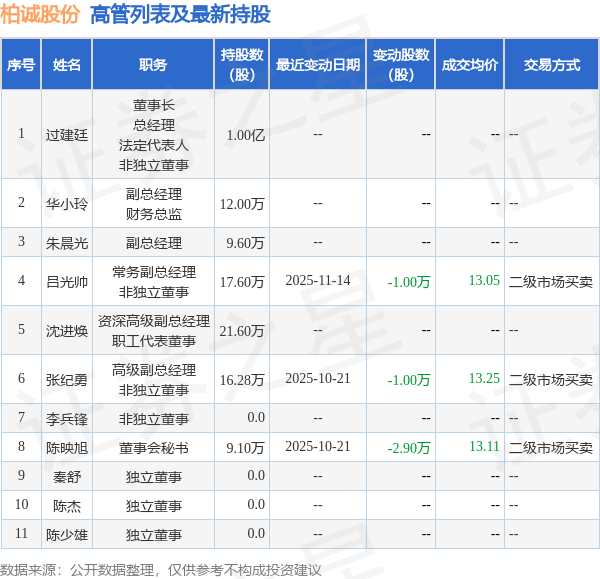Select the 最近变动日期 column header

tap(318, 65)
